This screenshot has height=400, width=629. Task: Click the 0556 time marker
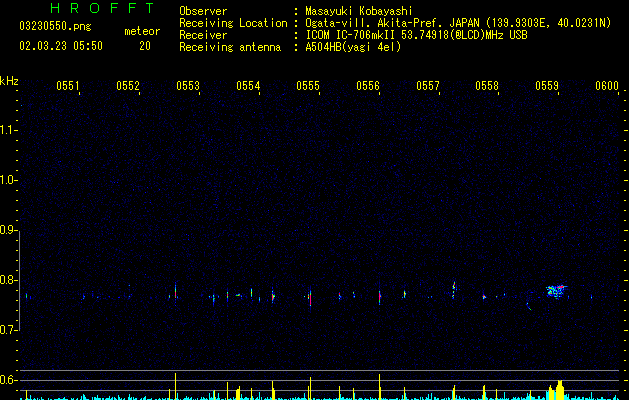pos(368,86)
